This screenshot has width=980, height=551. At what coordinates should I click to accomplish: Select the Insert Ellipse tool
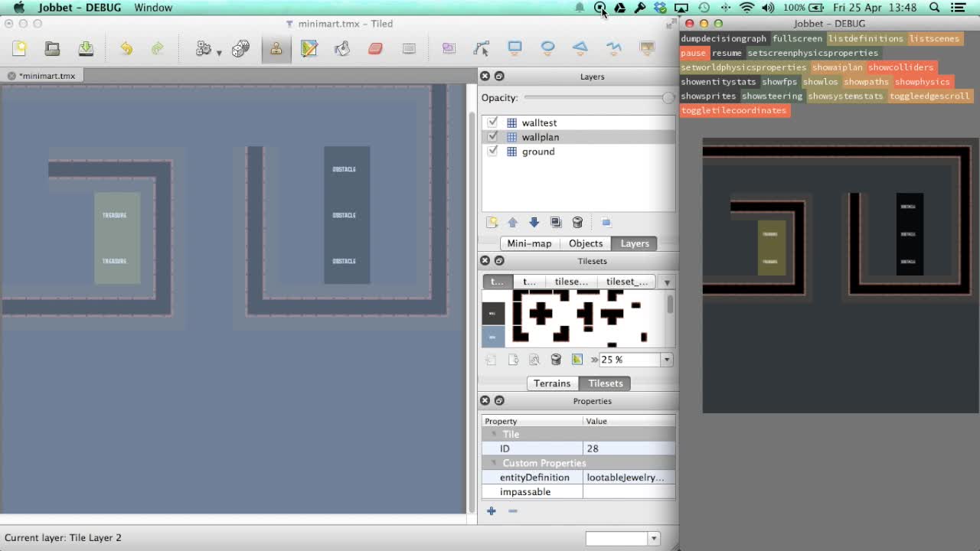click(x=547, y=48)
